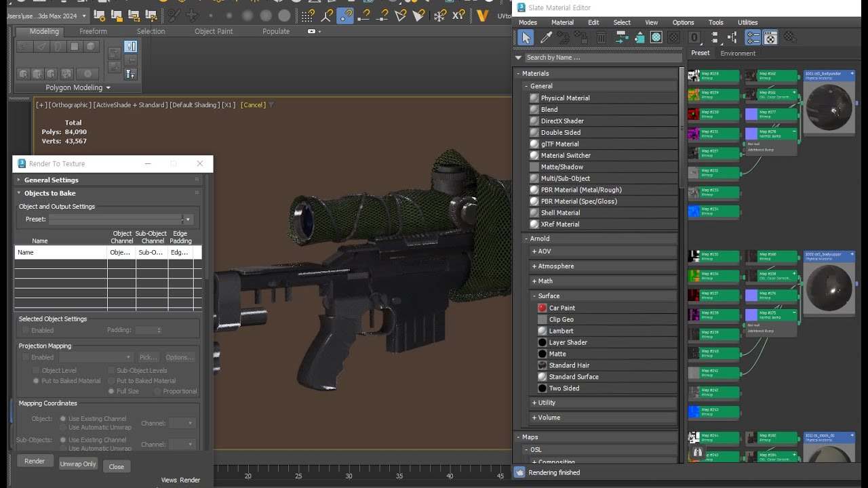The height and width of the screenshot is (488, 868).
Task: Enable Projection Mapping checkbox
Action: (26, 357)
